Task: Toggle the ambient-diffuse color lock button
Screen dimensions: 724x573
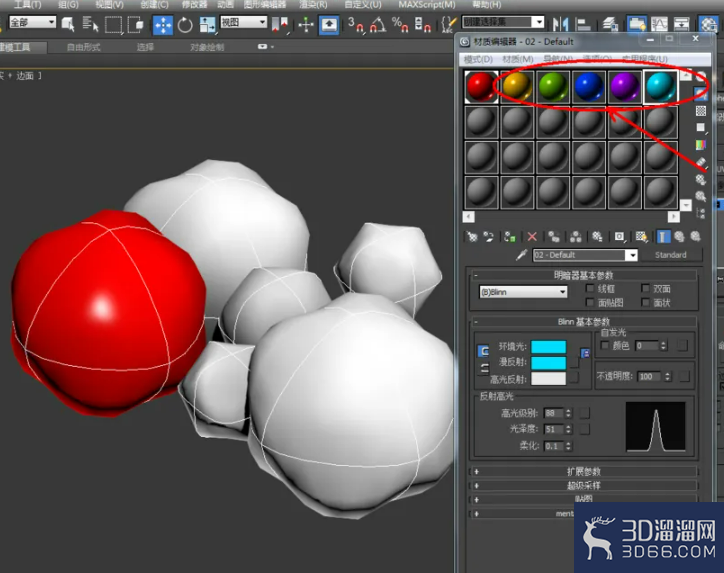Action: (x=483, y=351)
